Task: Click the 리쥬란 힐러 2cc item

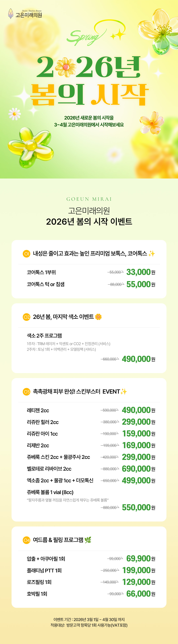Action: 43,422
